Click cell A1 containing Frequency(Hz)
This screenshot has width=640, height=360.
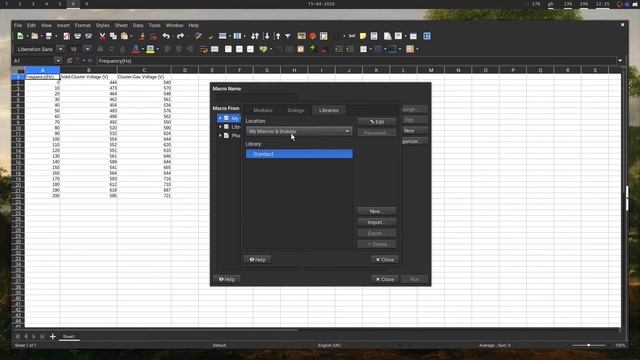(42, 77)
